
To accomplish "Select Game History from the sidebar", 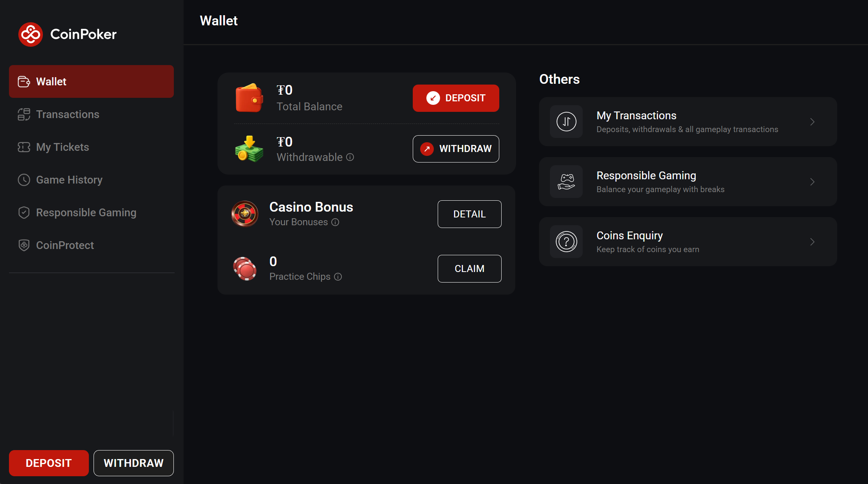I will pyautogui.click(x=69, y=180).
